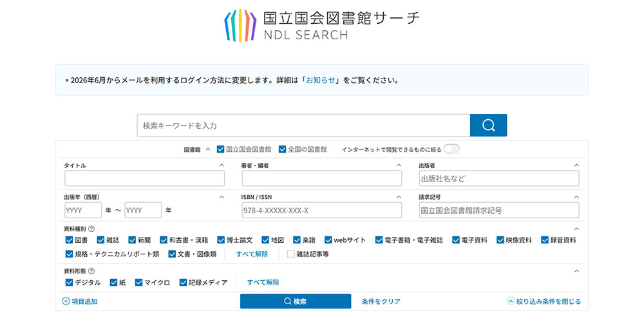Image resolution: width=644 pixels, height=322 pixels.
Task: Click 絞り込み条件を閉じる to collapse filters
Action: (544, 301)
